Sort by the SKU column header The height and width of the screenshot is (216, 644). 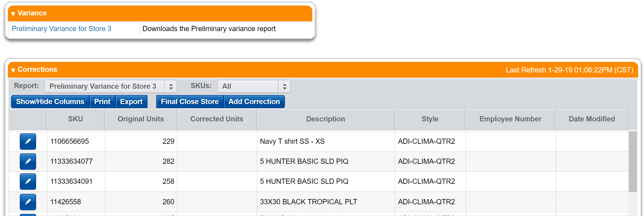point(75,119)
